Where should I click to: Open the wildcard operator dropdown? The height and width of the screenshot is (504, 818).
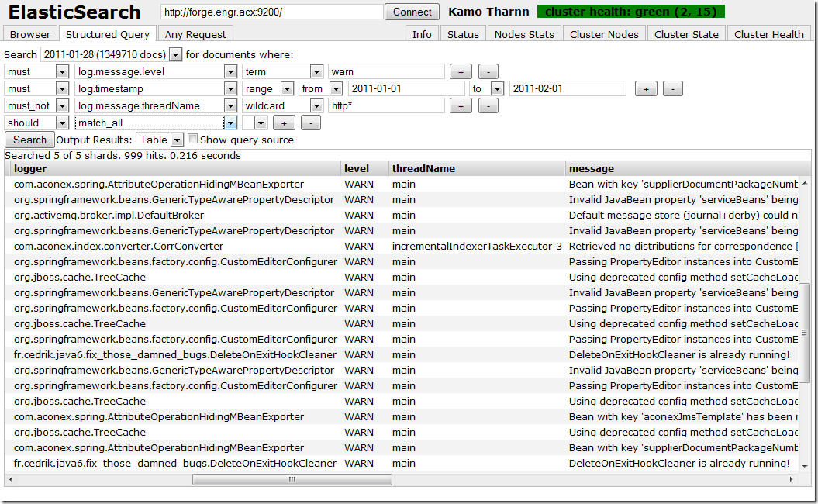pos(283,106)
